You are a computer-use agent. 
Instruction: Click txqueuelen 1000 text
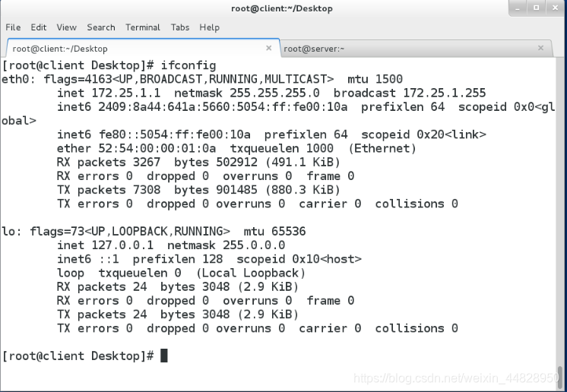point(281,148)
